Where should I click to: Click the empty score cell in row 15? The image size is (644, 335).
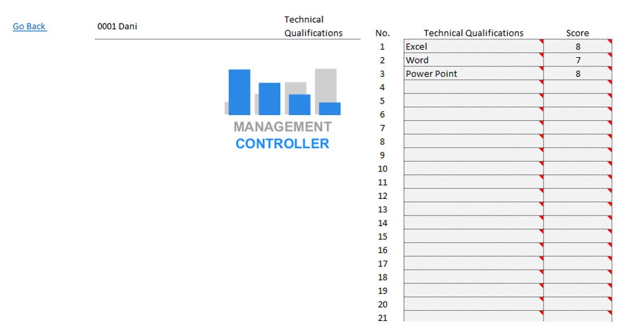point(577,236)
